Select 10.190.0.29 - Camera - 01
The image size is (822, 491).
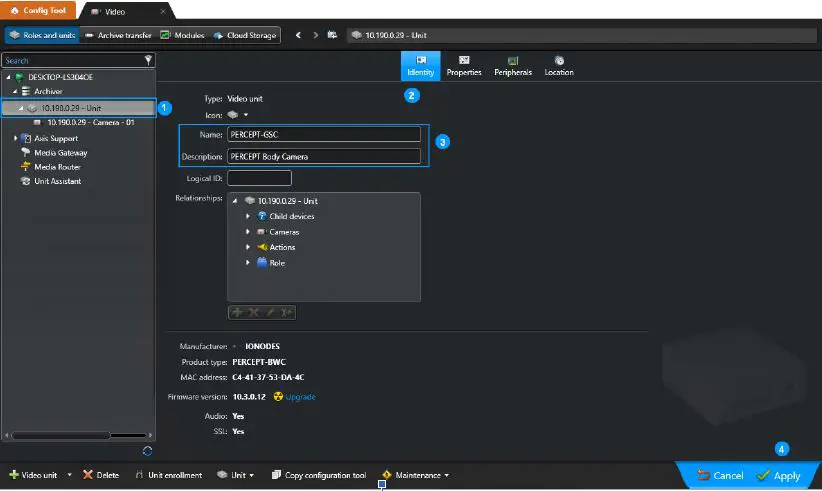click(x=91, y=122)
